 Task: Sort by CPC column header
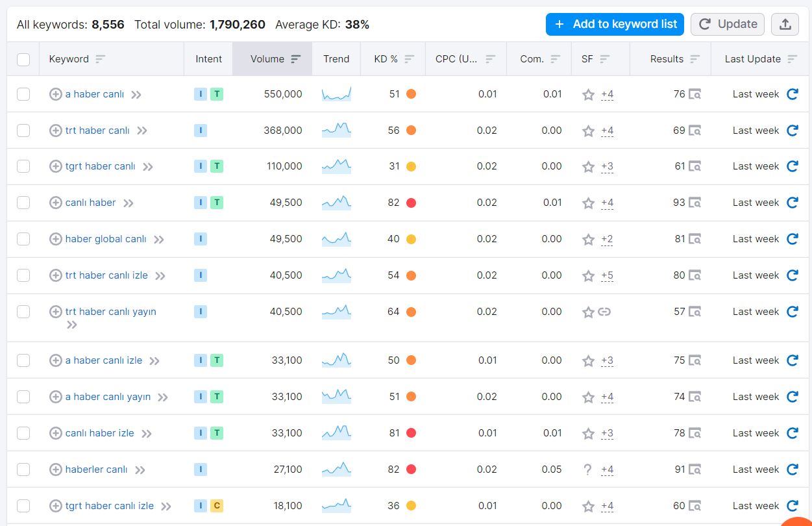pos(465,59)
